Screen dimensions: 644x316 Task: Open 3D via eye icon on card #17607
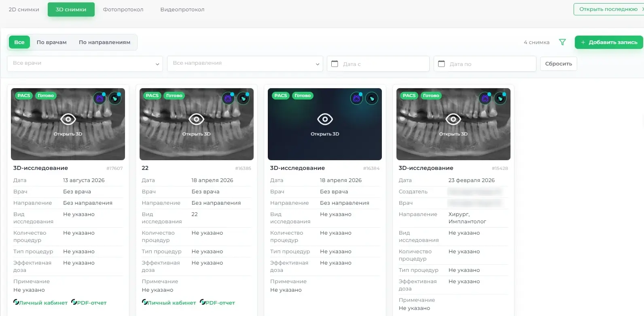click(x=68, y=119)
